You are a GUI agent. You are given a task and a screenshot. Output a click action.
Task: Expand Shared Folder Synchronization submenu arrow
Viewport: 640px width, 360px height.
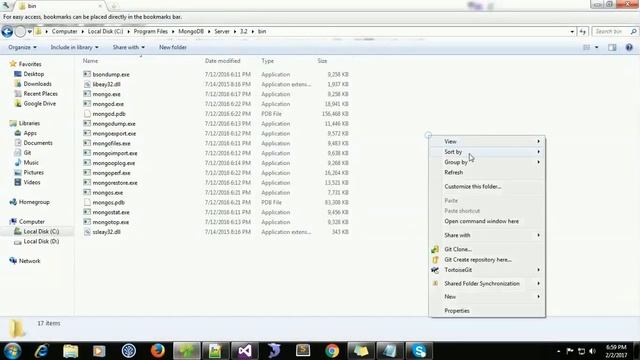tap(538, 283)
